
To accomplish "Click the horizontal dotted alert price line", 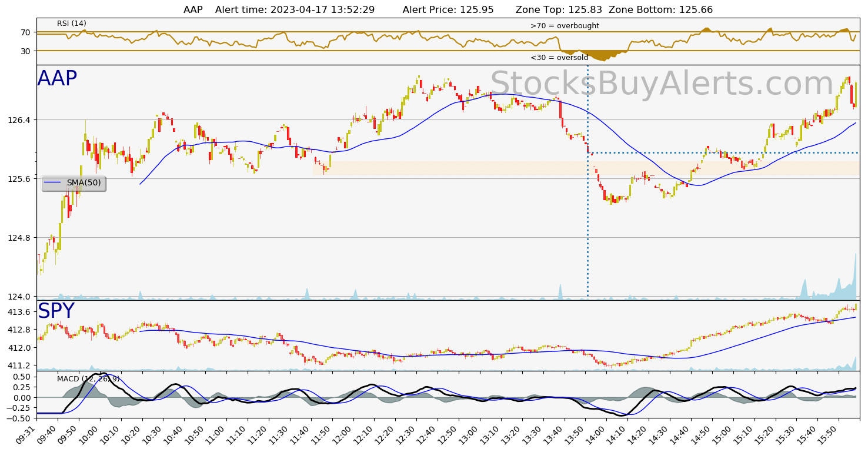I will click(x=723, y=152).
